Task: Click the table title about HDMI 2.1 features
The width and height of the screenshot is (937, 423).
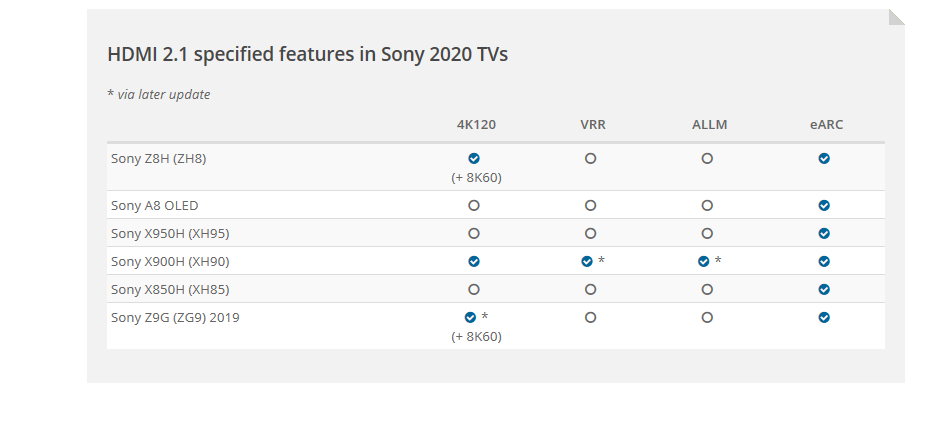Action: 308,54
